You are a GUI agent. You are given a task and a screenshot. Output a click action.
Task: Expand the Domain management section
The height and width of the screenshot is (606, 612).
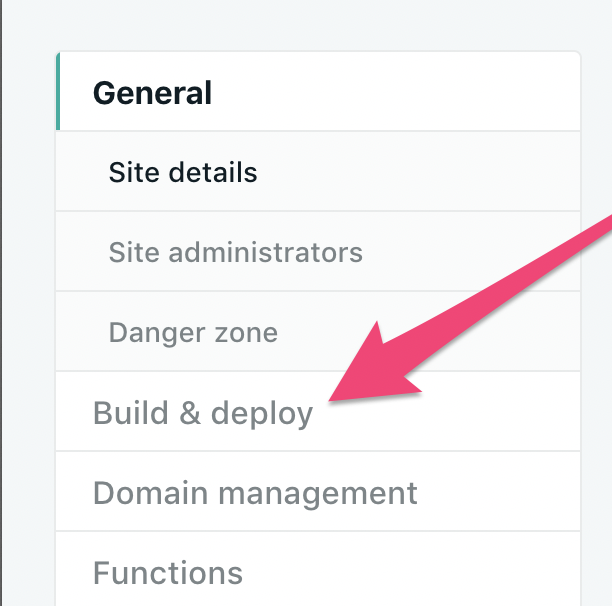tap(255, 492)
